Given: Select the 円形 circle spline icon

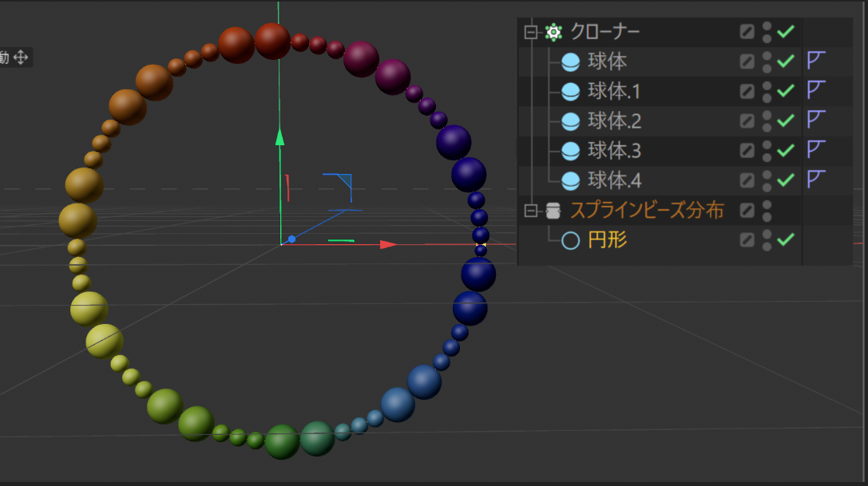Looking at the screenshot, I should 572,240.
